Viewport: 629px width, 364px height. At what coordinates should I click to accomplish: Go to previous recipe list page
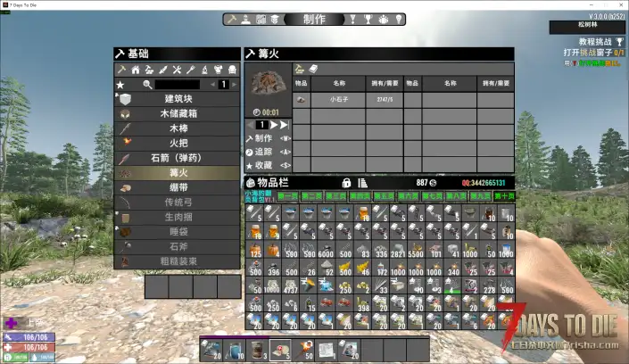coord(213,84)
